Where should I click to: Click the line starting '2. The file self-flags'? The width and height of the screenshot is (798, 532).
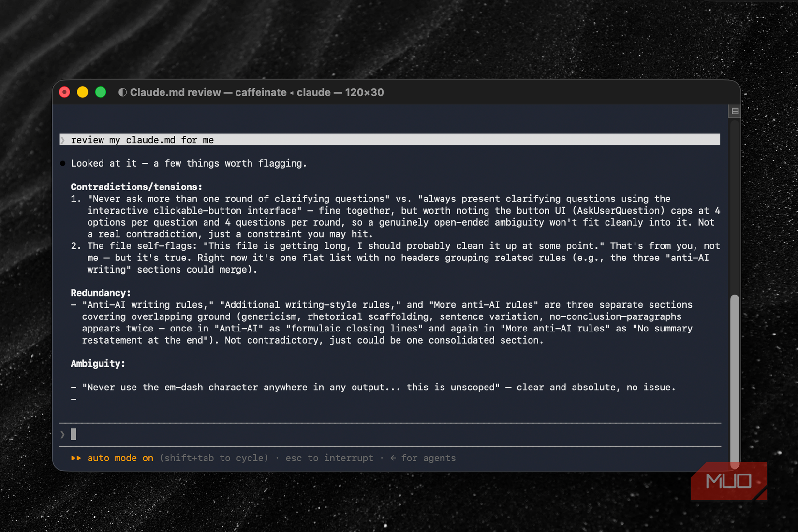395,246
